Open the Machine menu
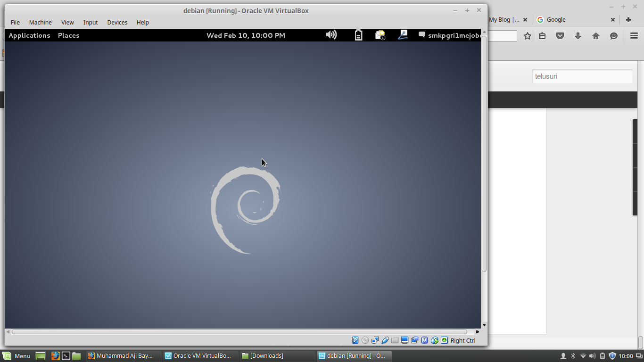This screenshot has height=362, width=644. 40,22
